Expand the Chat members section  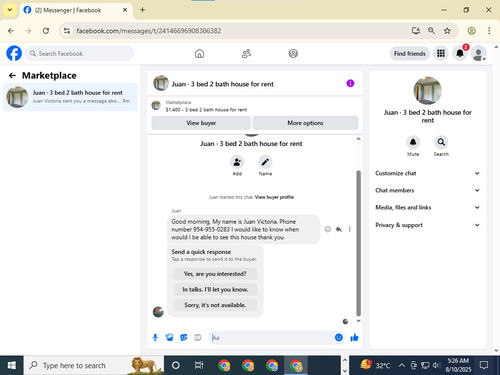pos(427,190)
